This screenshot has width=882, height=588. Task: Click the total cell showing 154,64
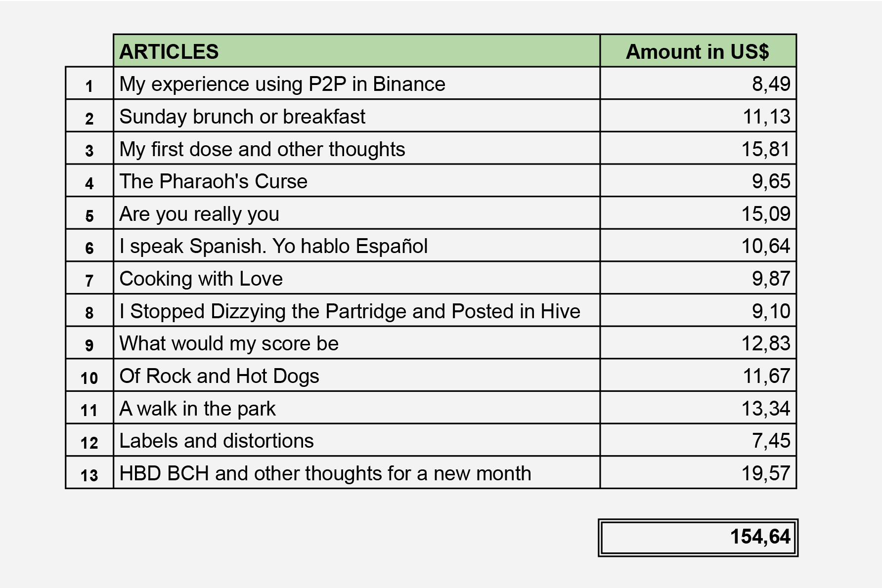698,538
